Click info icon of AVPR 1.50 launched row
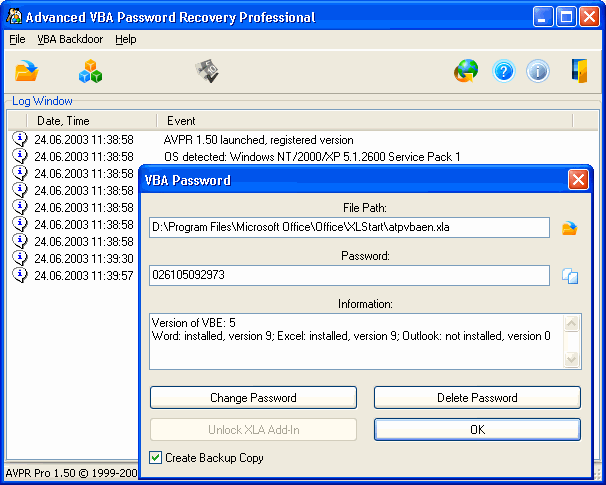The height and width of the screenshot is (485, 606). 20,139
